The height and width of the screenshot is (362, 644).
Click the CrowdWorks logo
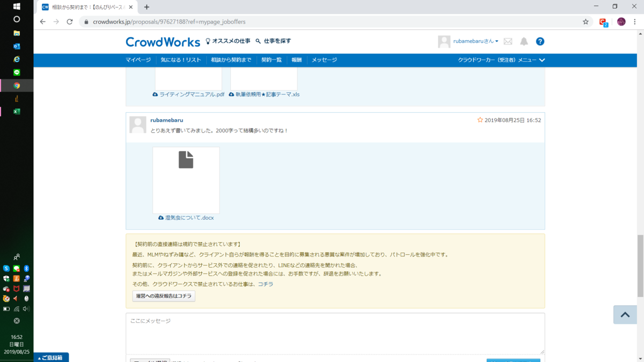pos(163,41)
